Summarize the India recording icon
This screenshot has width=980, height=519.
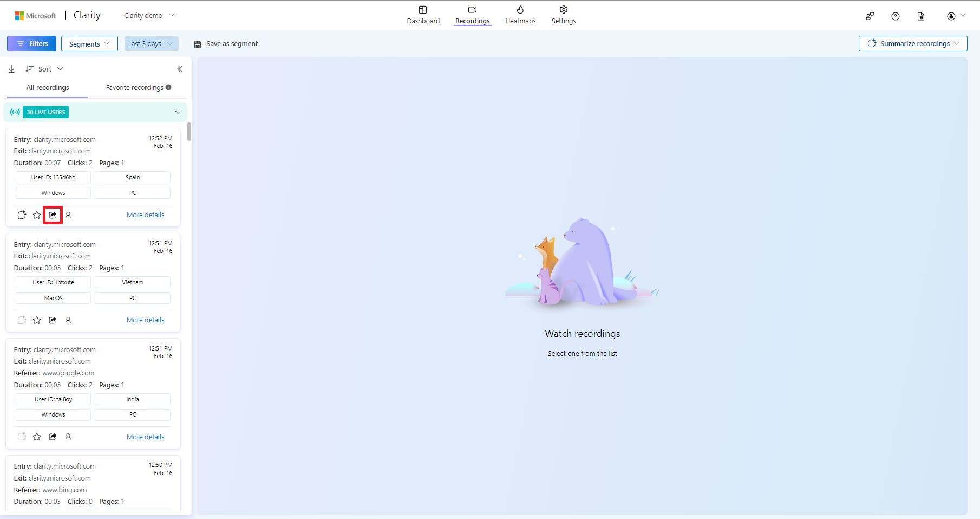[22, 437]
